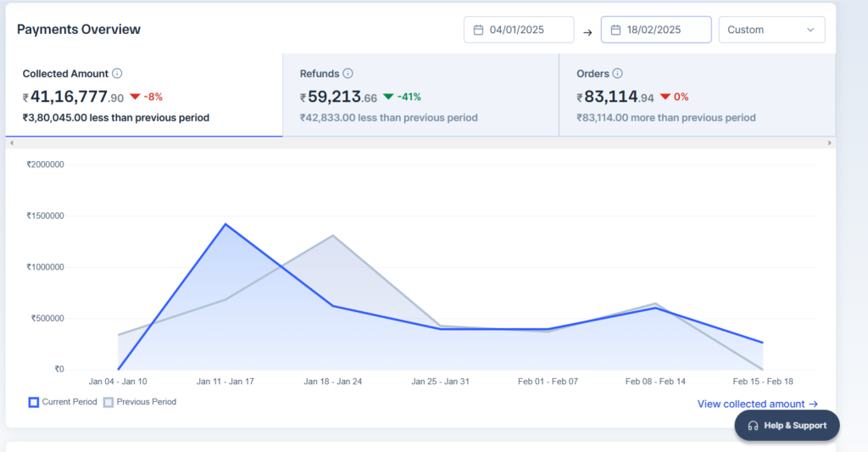Click info icon beside Refunds

(x=348, y=74)
